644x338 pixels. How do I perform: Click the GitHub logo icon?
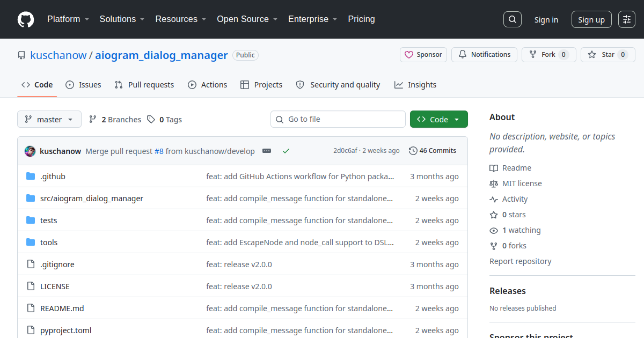point(26,19)
